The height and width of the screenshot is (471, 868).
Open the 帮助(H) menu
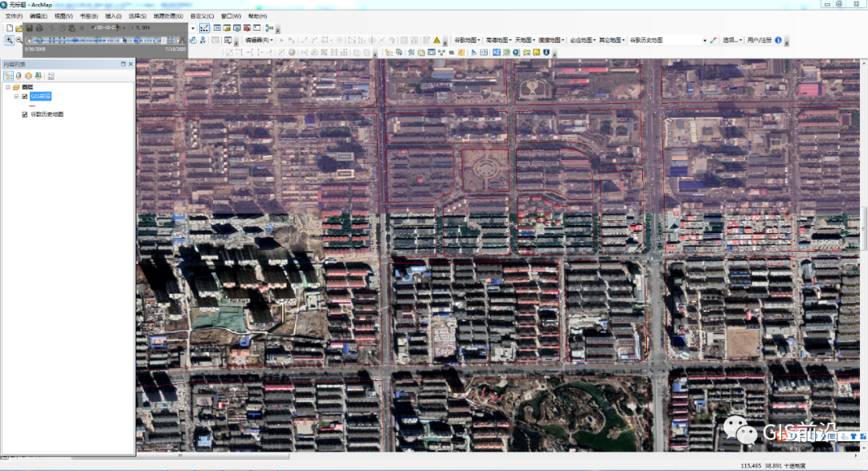[257, 16]
